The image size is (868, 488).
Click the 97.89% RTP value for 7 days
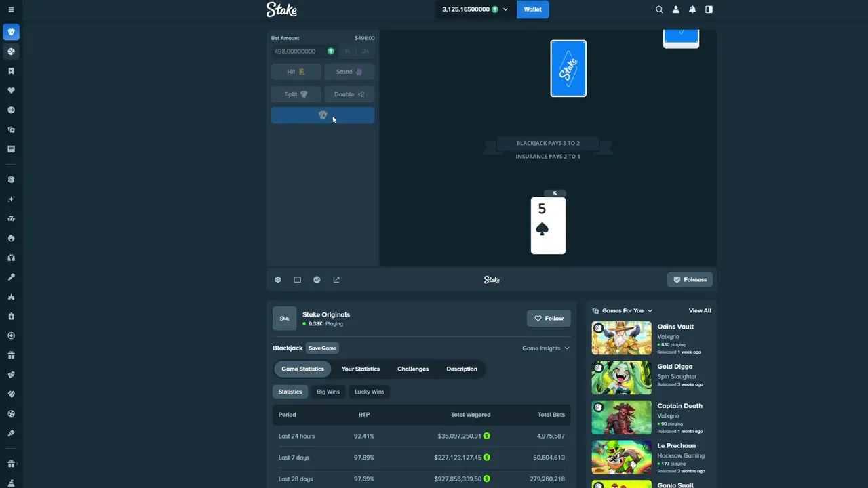click(364, 457)
